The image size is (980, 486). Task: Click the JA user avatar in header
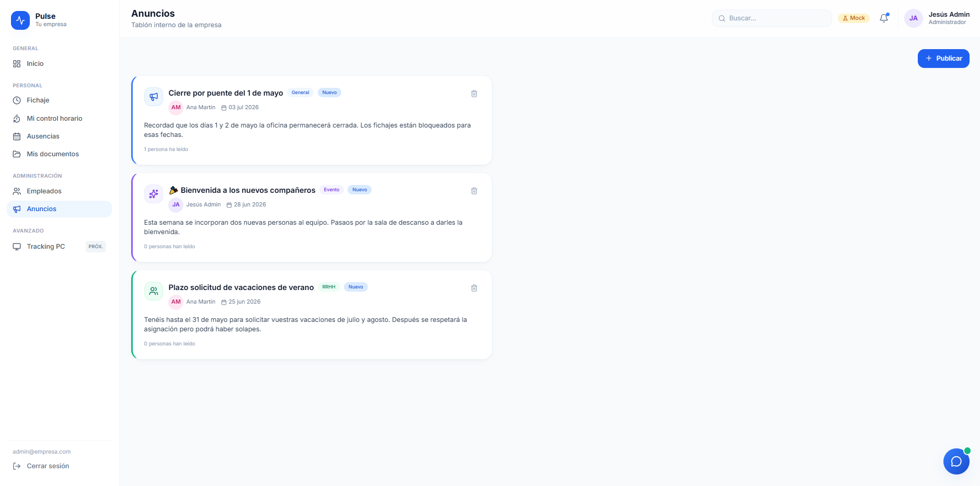click(x=913, y=18)
